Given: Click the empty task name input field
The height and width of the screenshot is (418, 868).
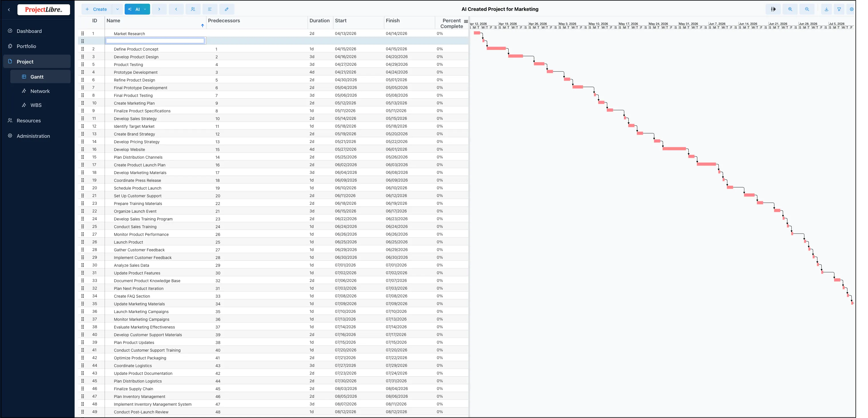Looking at the screenshot, I should coord(155,41).
